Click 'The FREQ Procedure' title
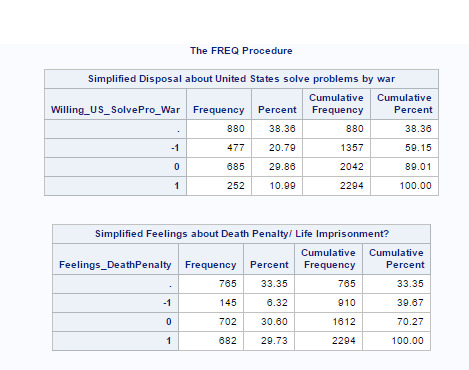Image resolution: width=469 pixels, height=370 pixels. [241, 51]
